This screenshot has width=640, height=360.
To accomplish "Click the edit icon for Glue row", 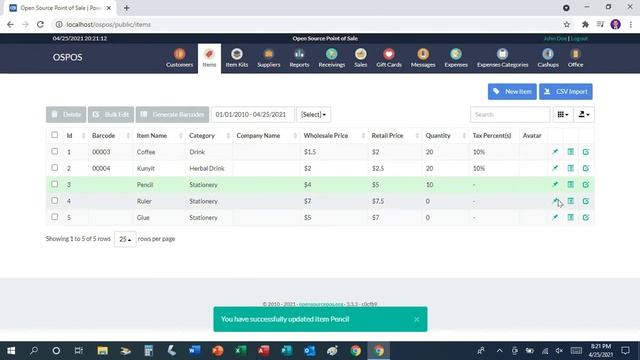I will point(586,218).
